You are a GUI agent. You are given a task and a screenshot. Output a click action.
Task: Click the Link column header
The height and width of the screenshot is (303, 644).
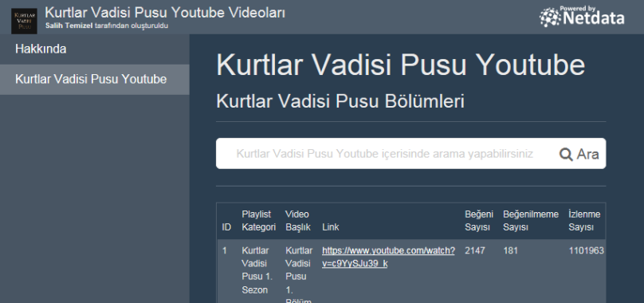[x=331, y=227]
